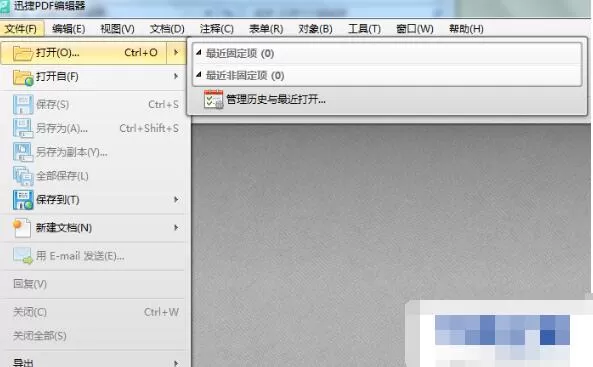Open the 工具(T) menu
593x367 pixels.
pos(364,29)
